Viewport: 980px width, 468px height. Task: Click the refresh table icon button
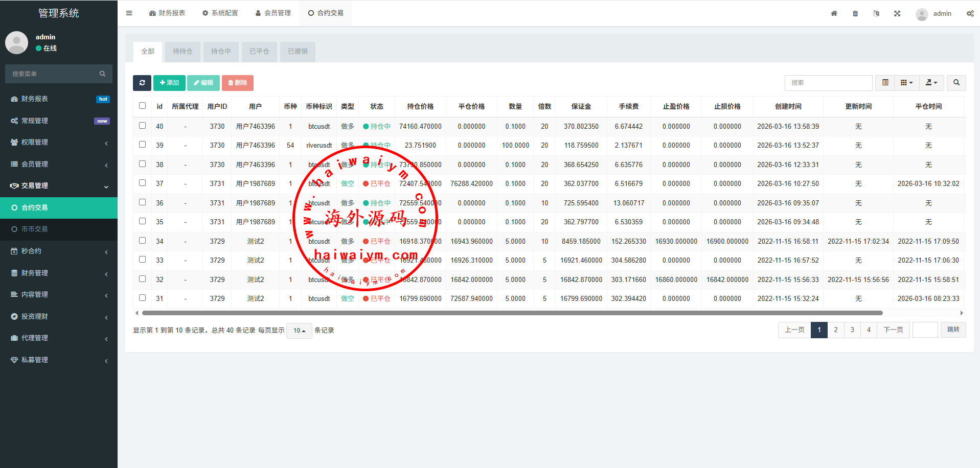[x=142, y=83]
